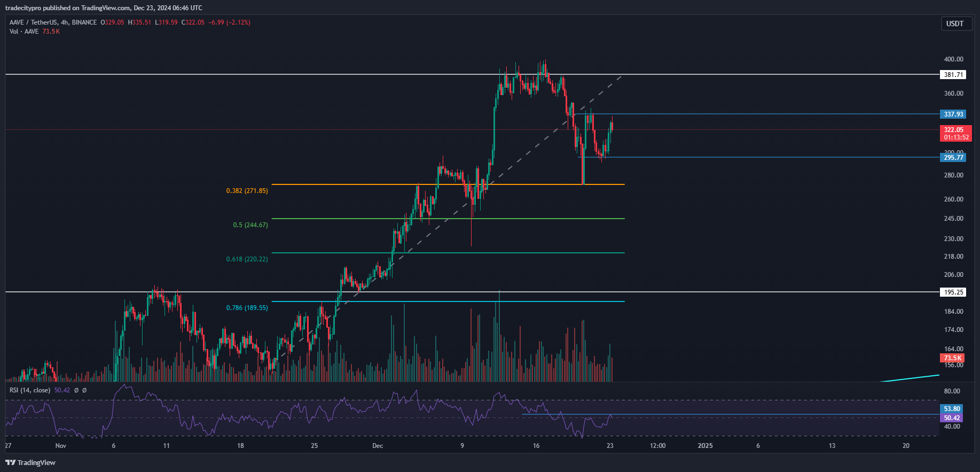The width and height of the screenshot is (980, 472).
Task: Click the Vol · AAVE indicator legend
Action: click(x=24, y=32)
